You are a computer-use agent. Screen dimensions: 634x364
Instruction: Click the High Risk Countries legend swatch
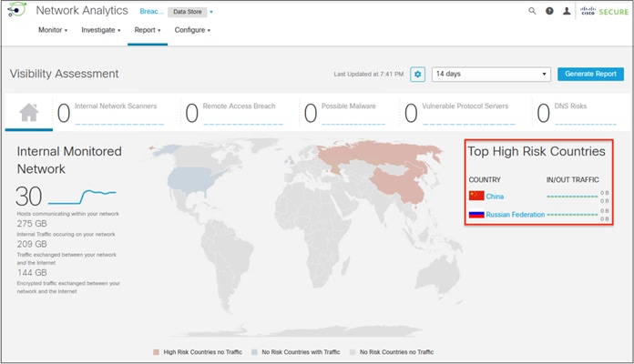coord(156,352)
